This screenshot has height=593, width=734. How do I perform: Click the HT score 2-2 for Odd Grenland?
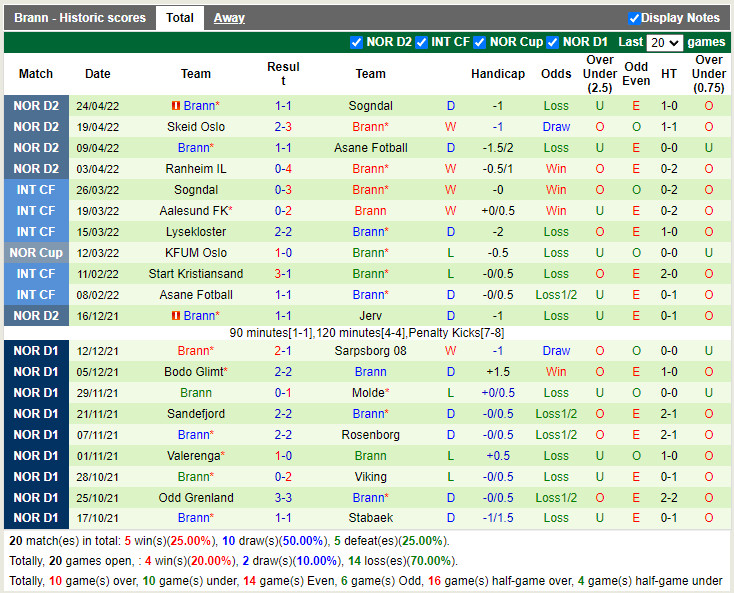pyautogui.click(x=668, y=498)
